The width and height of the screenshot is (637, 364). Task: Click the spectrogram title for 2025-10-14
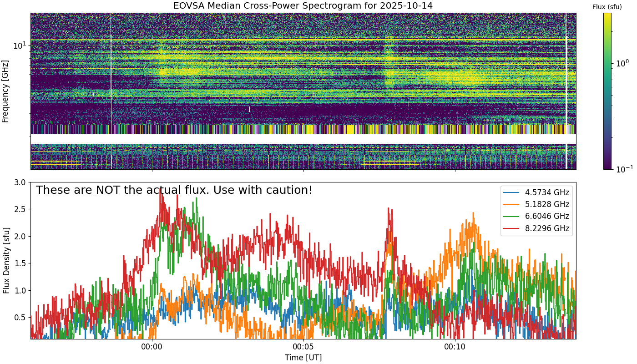tap(303, 6)
